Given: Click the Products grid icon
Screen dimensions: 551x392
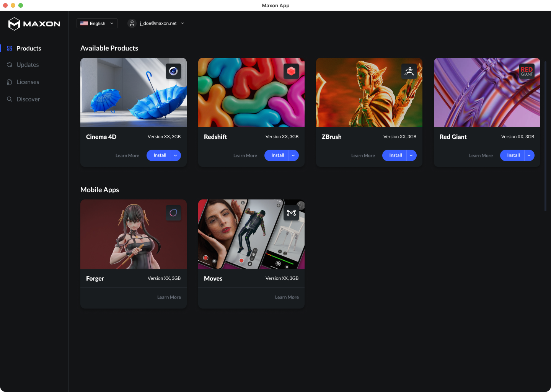Looking at the screenshot, I should point(10,48).
